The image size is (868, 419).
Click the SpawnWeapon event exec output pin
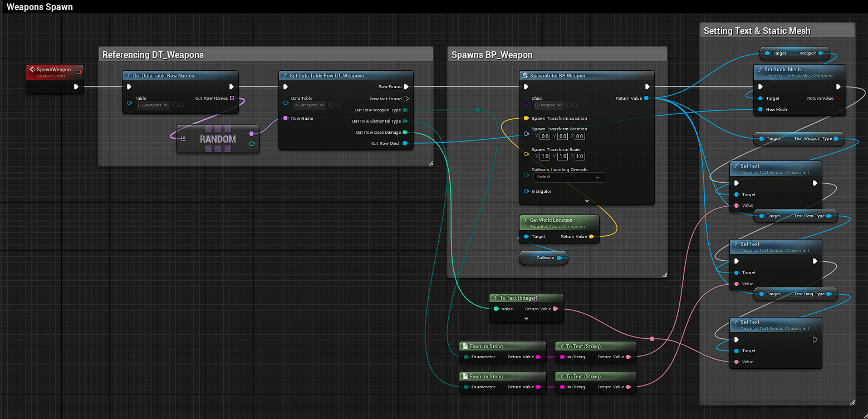click(76, 86)
